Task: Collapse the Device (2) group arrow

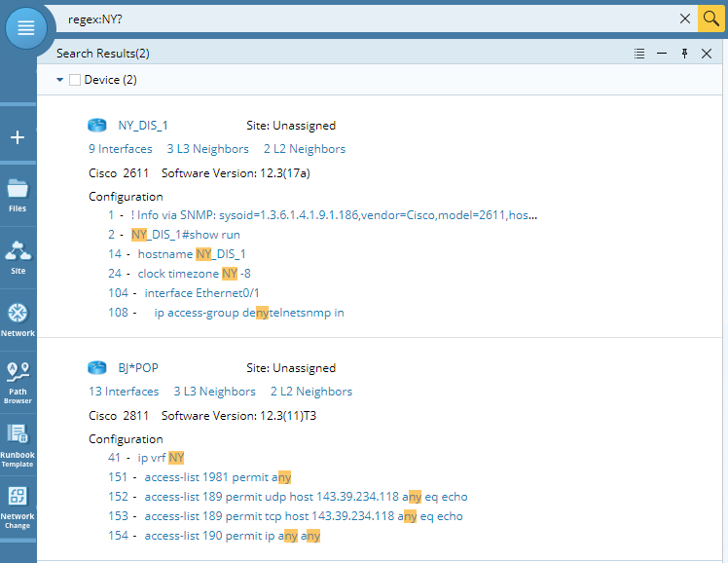Action: (59, 80)
